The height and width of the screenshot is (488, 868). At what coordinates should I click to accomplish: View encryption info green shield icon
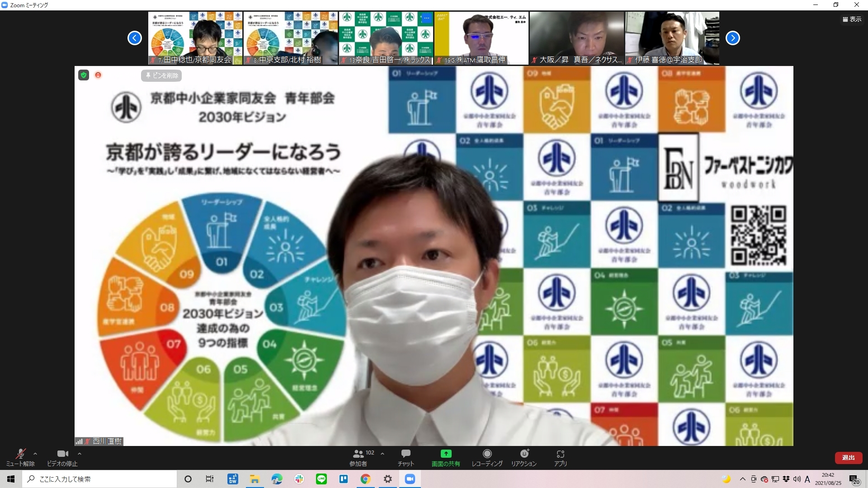(84, 75)
